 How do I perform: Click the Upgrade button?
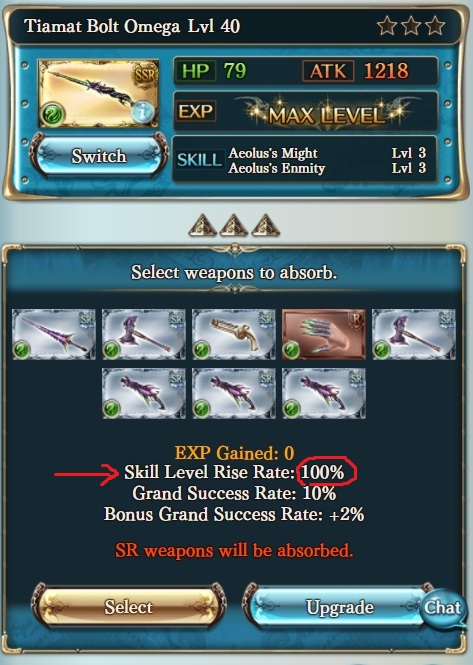tap(335, 607)
